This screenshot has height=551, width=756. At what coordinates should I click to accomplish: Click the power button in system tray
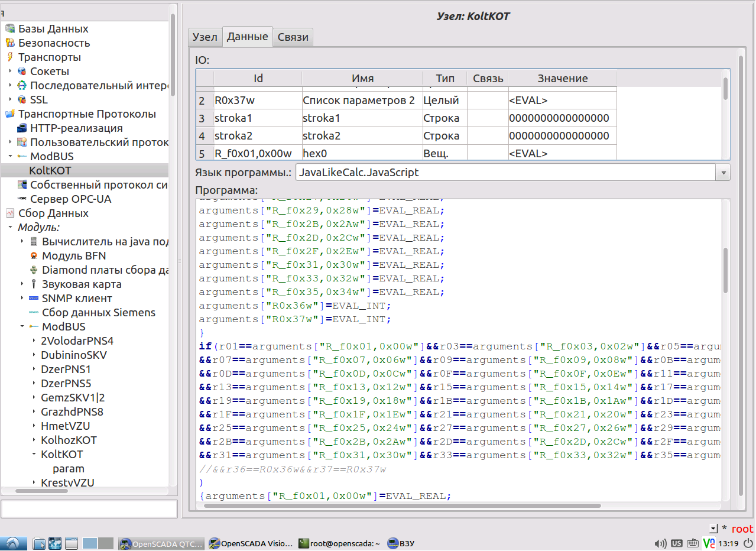tap(748, 543)
